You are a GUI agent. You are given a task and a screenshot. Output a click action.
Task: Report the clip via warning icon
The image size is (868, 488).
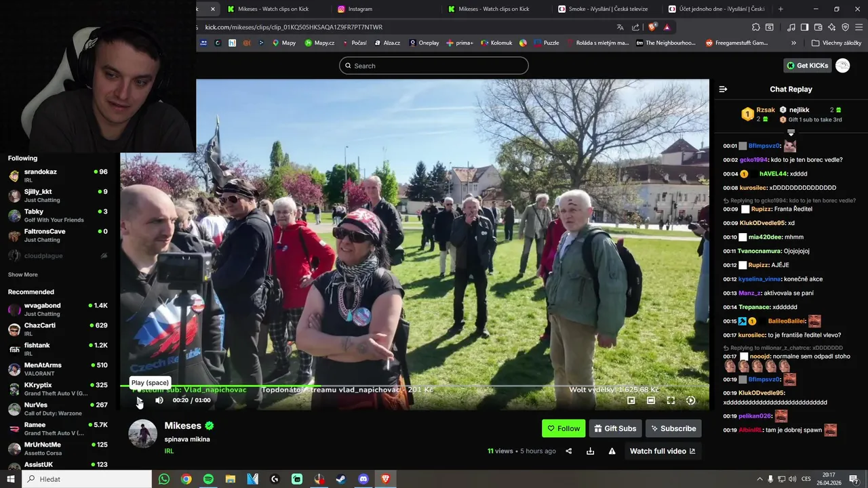click(612, 451)
